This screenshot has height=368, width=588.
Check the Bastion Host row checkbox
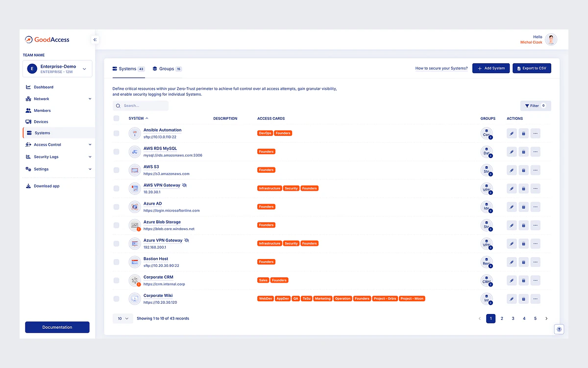(116, 262)
